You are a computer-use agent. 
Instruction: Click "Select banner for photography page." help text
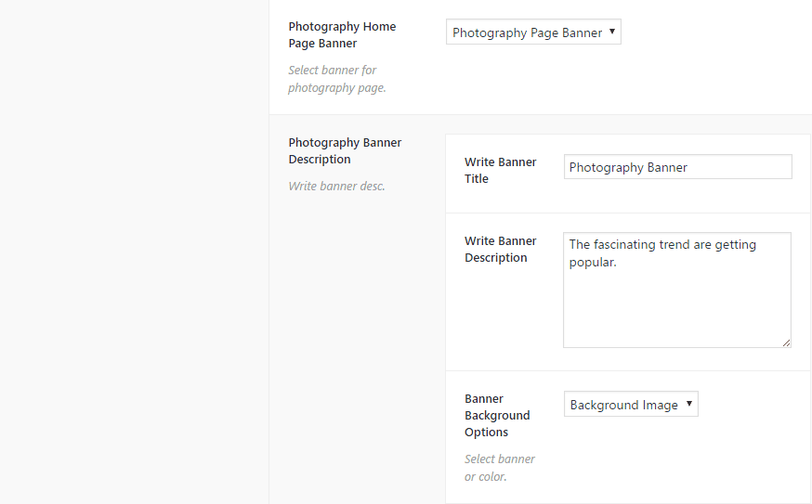[336, 79]
